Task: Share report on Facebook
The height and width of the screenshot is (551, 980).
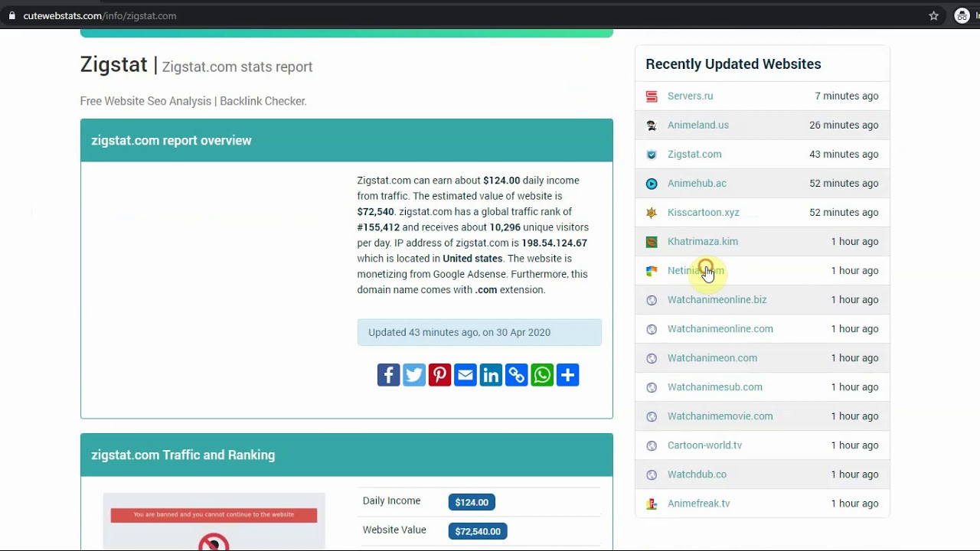Action: click(388, 375)
